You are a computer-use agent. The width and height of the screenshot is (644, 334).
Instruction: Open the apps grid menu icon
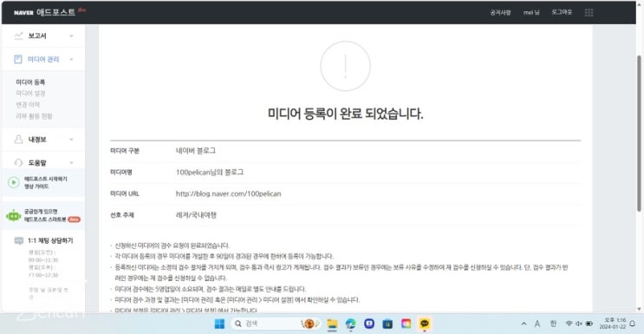pyautogui.click(x=589, y=13)
